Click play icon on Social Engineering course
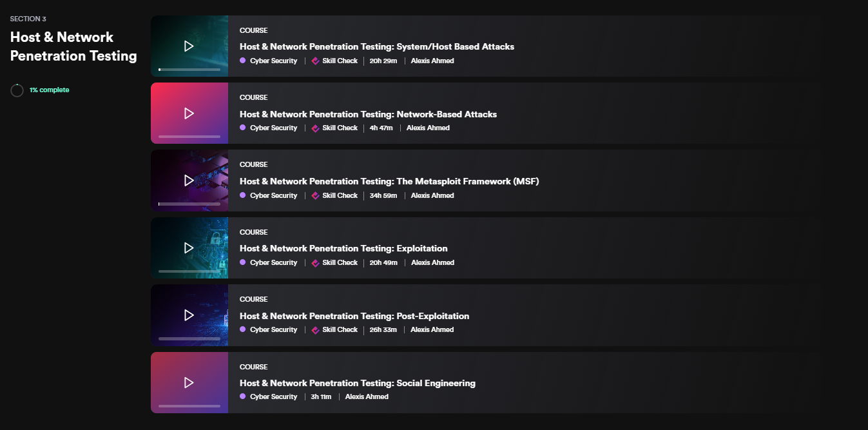This screenshot has height=430, width=868. 189,383
